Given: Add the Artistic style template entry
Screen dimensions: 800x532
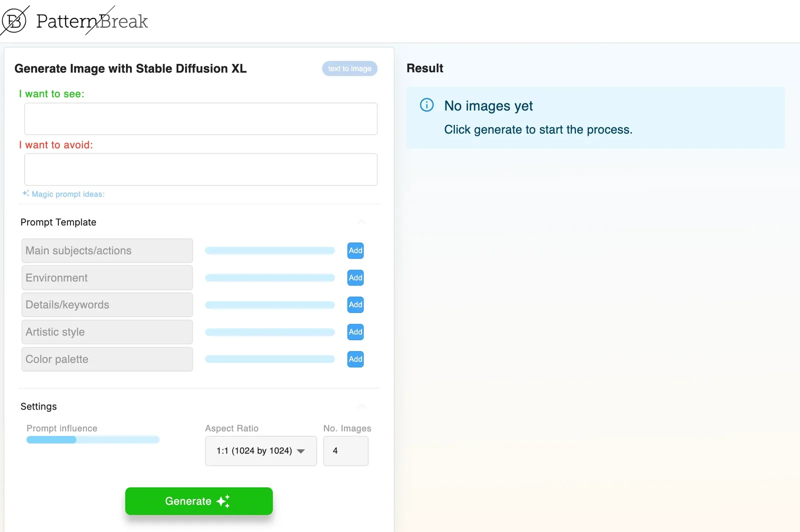Looking at the screenshot, I should (x=355, y=332).
